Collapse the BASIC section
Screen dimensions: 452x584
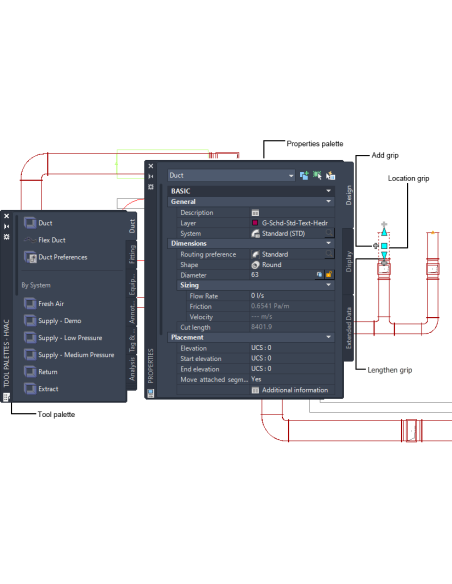click(x=328, y=191)
